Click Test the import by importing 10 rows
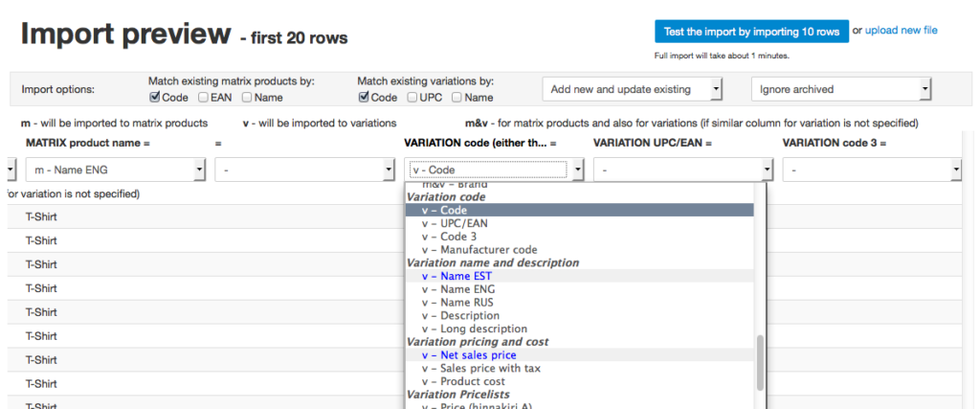 (752, 32)
